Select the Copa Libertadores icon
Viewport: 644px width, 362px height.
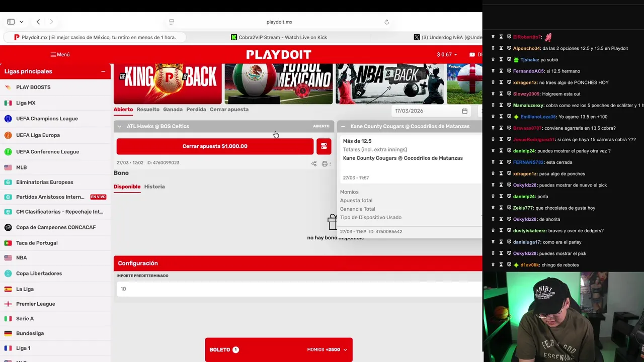tap(8, 274)
